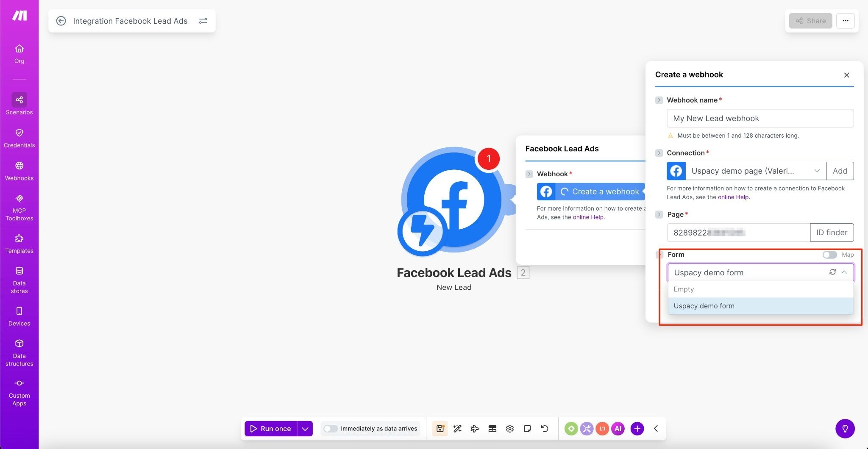The height and width of the screenshot is (449, 868).
Task: Open the explain flow airplane icon
Action: (475, 429)
